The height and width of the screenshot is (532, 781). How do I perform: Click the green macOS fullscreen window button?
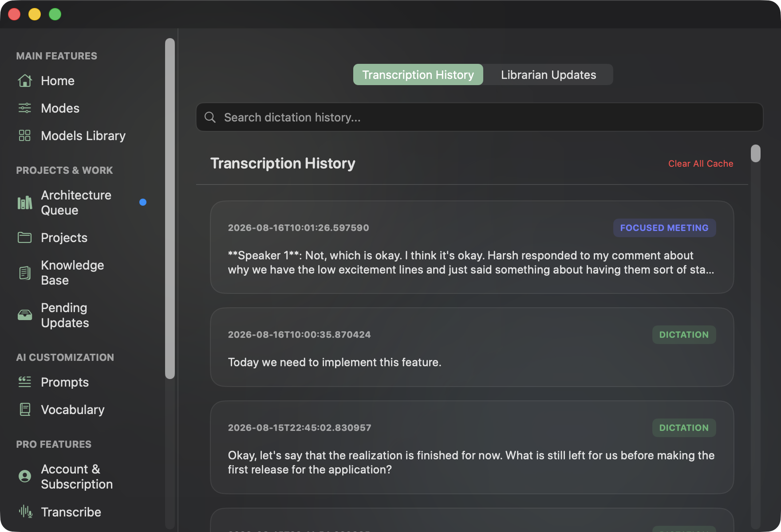pos(55,14)
